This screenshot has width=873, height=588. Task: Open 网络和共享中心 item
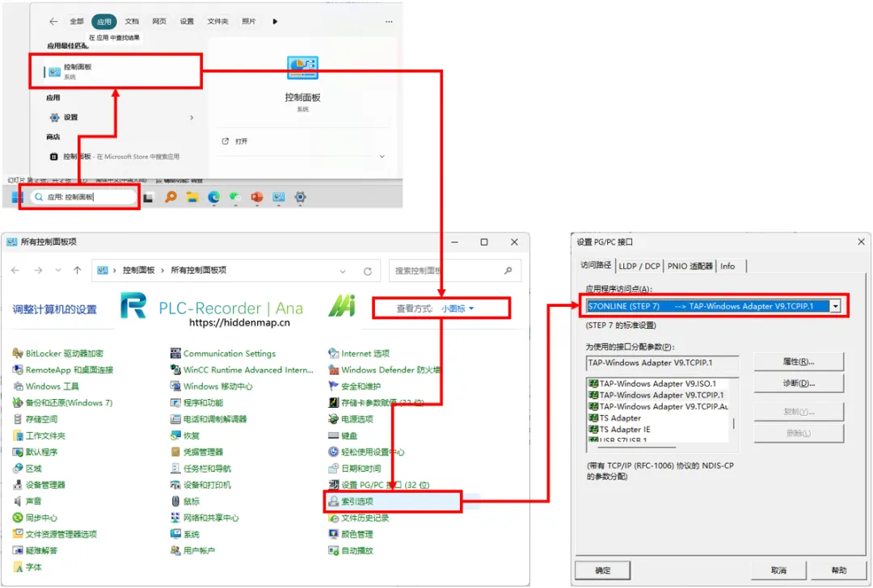pos(205,518)
